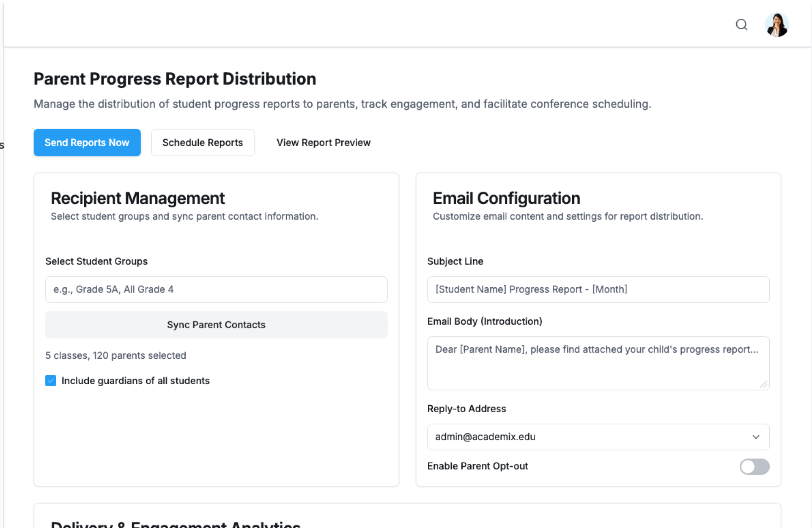Screen dimensions: 812x528
Task: Enable the Parent Opt-out switch
Action: [x=754, y=467]
